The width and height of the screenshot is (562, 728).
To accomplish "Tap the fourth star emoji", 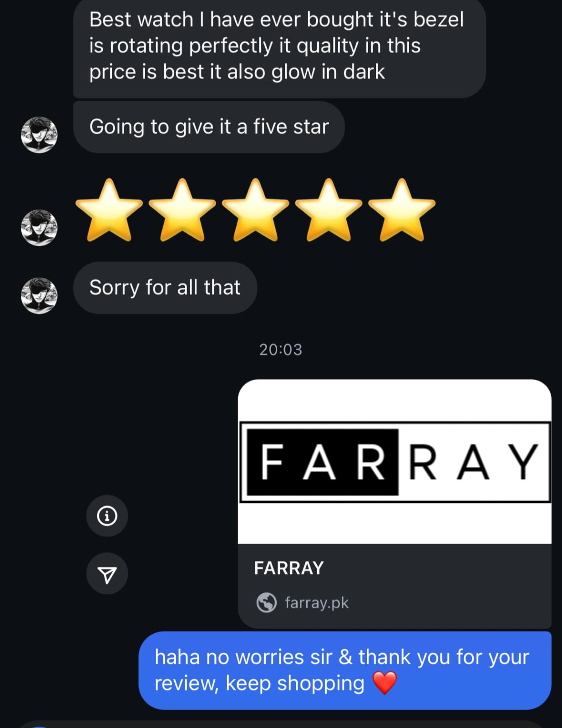I will (x=329, y=209).
